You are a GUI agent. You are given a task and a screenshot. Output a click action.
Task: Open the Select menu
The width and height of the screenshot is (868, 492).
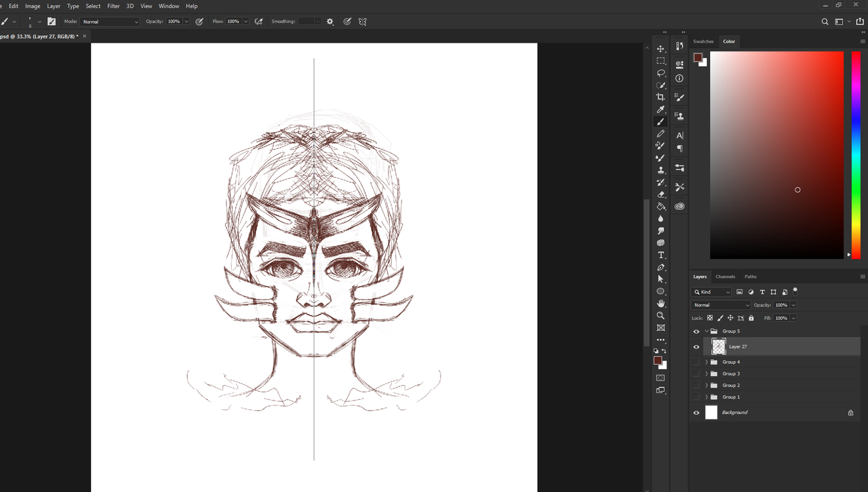click(x=93, y=6)
